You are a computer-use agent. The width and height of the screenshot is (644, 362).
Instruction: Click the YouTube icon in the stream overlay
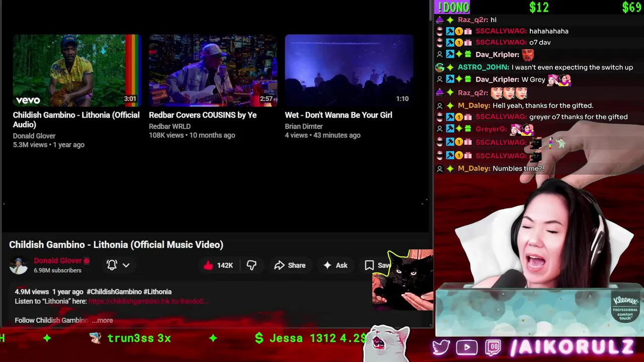tap(467, 347)
